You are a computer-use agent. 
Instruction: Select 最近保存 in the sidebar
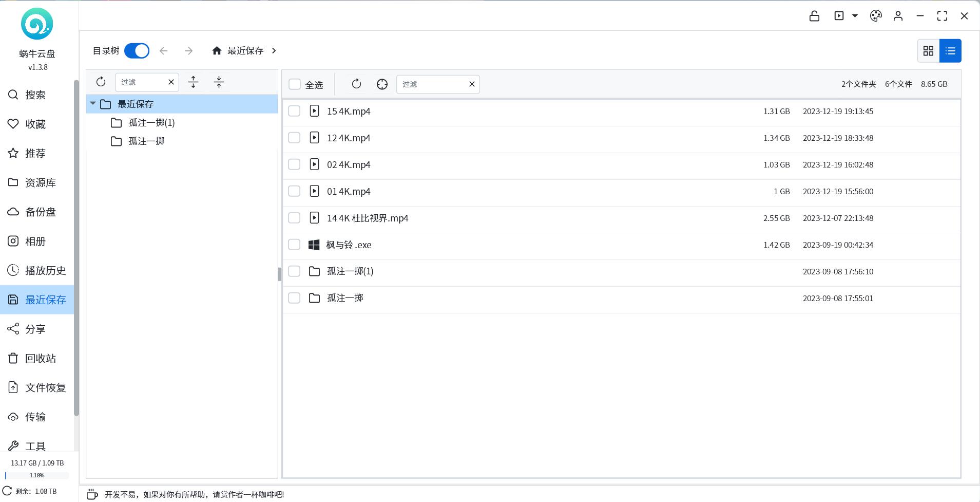(37, 300)
